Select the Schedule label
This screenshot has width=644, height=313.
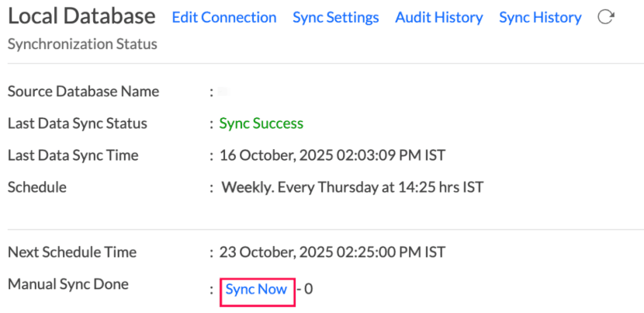[36, 187]
